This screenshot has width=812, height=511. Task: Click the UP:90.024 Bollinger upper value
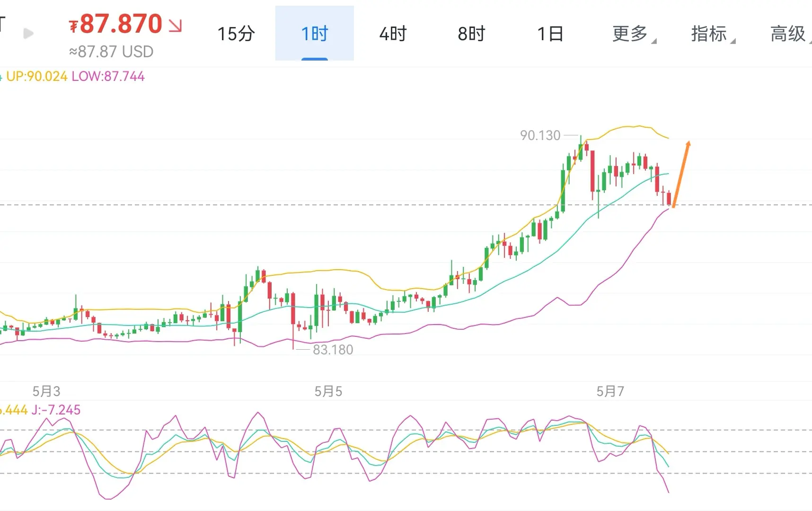click(37, 76)
